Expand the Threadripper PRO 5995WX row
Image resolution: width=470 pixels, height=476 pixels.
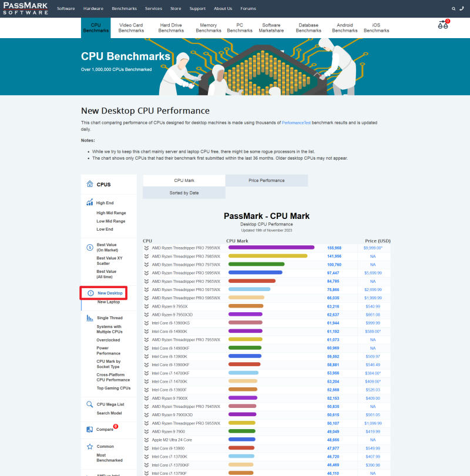(x=146, y=273)
